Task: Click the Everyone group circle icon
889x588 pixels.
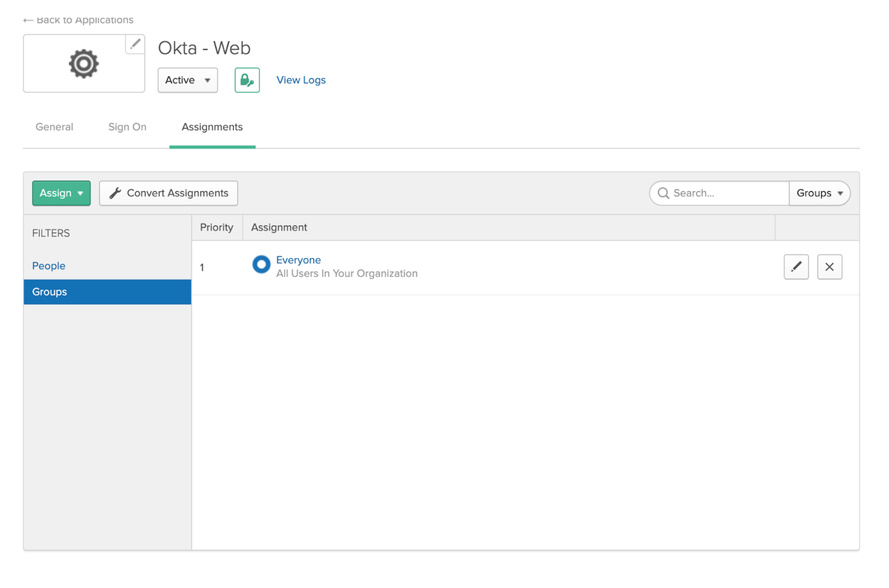Action: click(261, 265)
